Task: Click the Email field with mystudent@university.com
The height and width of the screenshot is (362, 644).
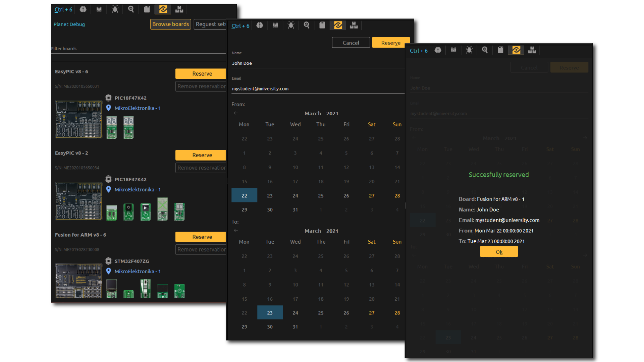Action: click(318, 88)
